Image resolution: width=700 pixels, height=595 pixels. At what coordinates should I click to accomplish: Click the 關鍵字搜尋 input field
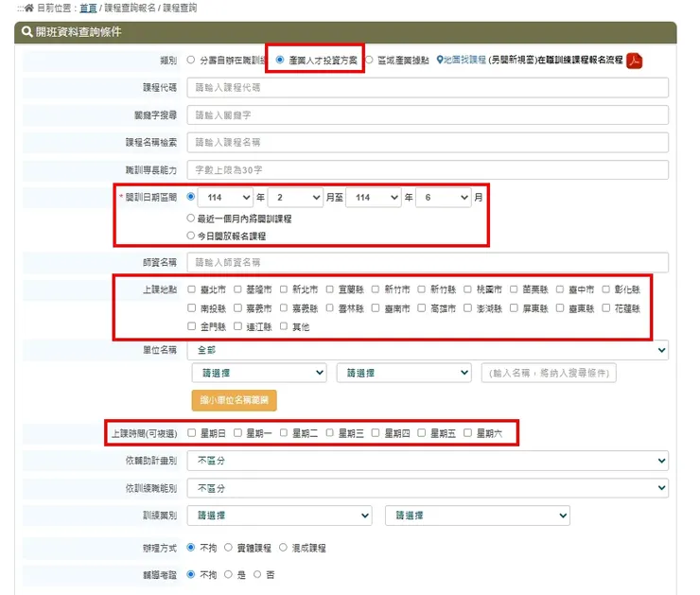(x=428, y=115)
